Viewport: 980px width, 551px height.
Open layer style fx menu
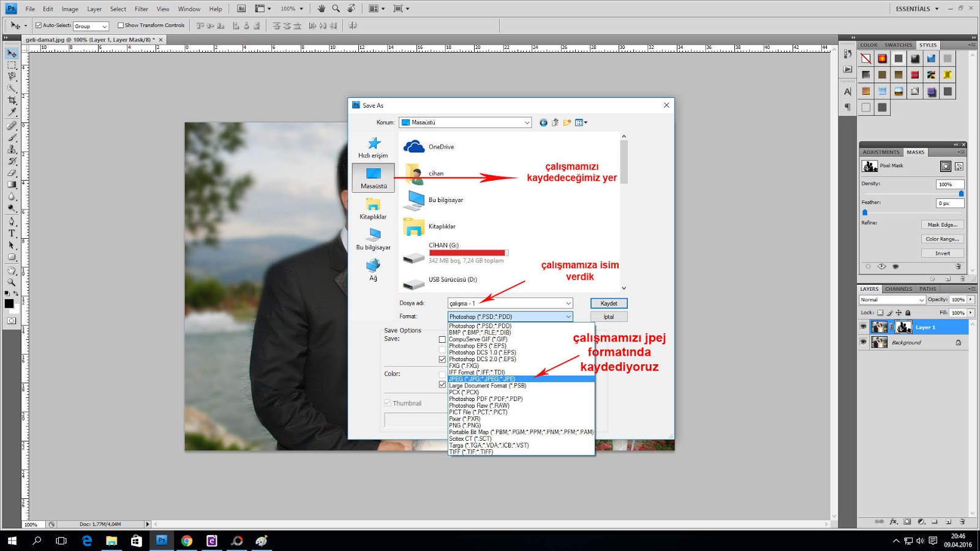pyautogui.click(x=894, y=522)
